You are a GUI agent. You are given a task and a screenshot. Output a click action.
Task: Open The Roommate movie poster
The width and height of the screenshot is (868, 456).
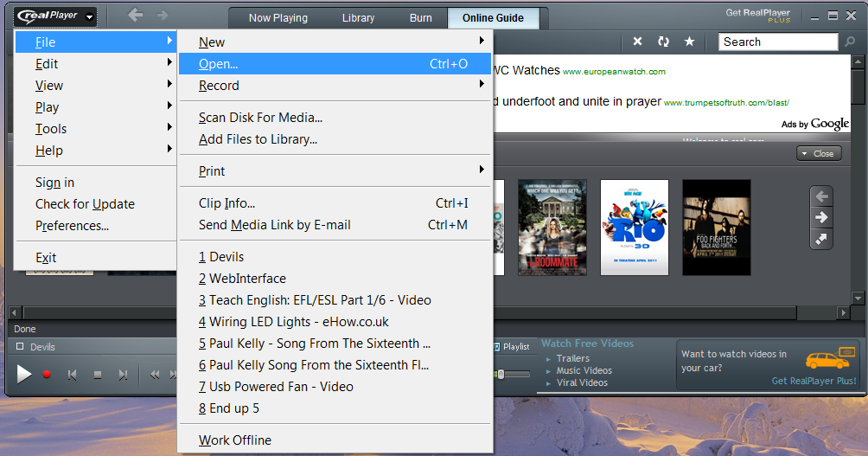552,228
